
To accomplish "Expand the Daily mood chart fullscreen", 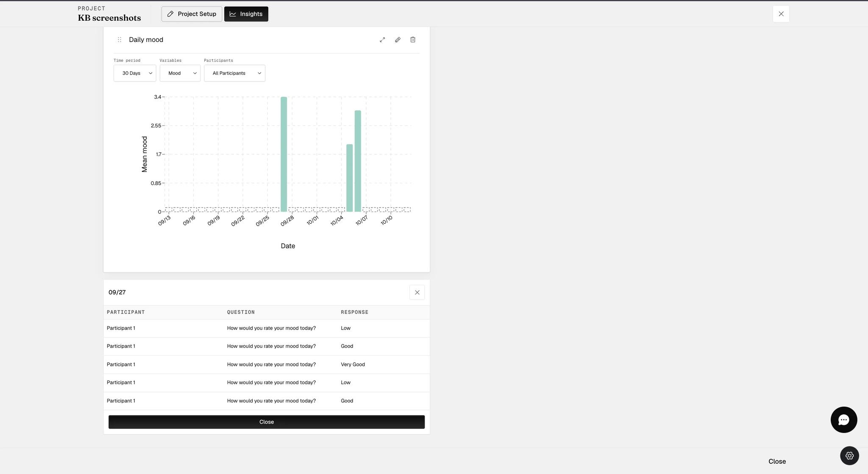I will pos(382,40).
